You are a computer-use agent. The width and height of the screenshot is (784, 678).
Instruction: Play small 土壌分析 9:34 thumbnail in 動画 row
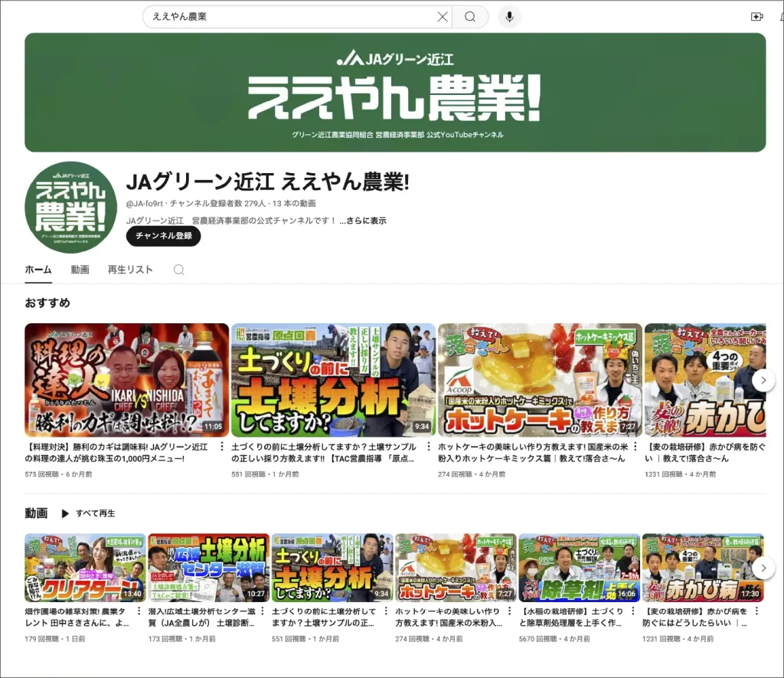click(332, 568)
